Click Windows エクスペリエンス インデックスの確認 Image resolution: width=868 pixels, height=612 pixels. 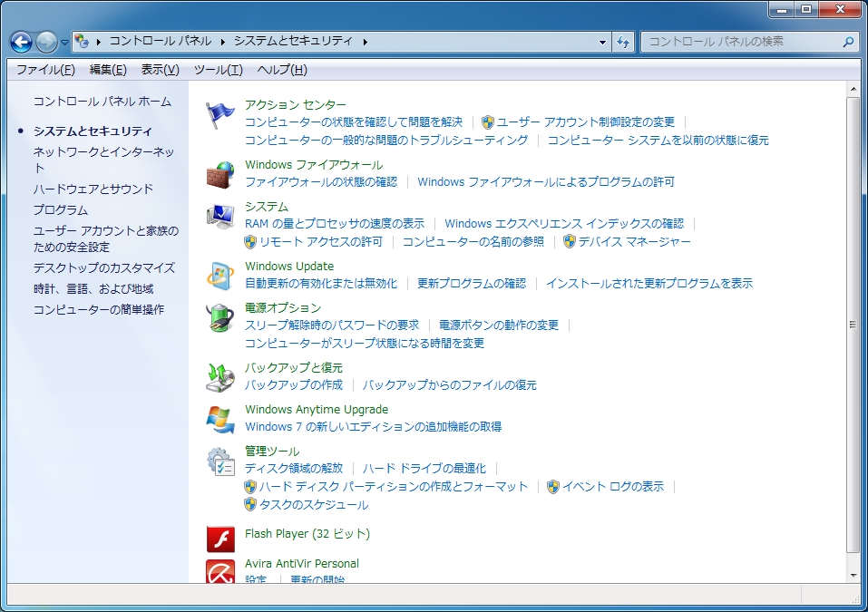click(x=564, y=224)
